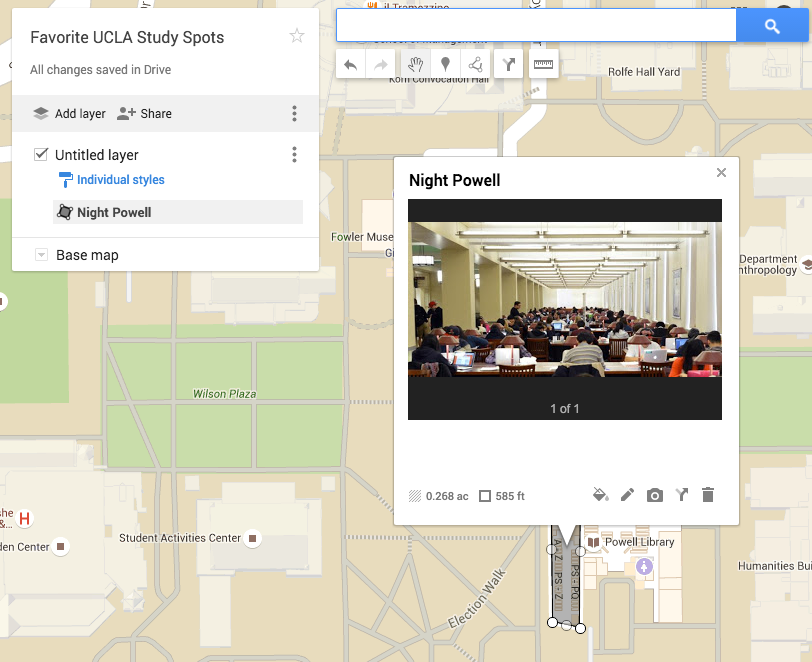Select the hand pan tool
The width and height of the screenshot is (812, 662).
point(415,64)
